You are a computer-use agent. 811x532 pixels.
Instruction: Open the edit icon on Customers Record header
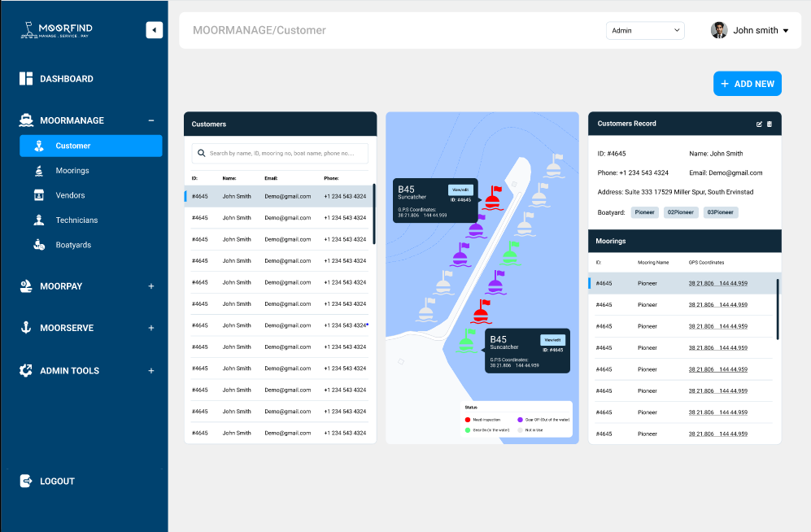(x=759, y=124)
